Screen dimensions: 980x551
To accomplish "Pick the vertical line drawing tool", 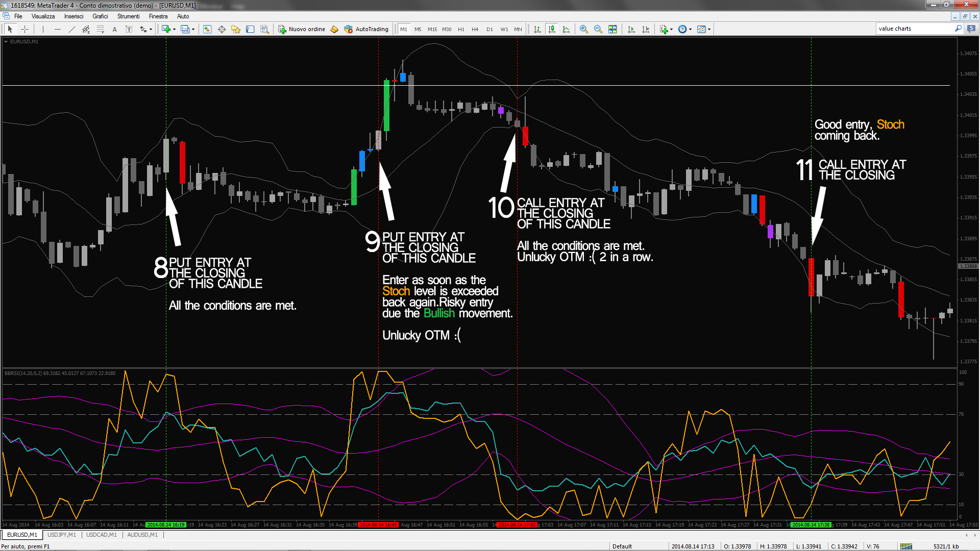I will tap(43, 29).
